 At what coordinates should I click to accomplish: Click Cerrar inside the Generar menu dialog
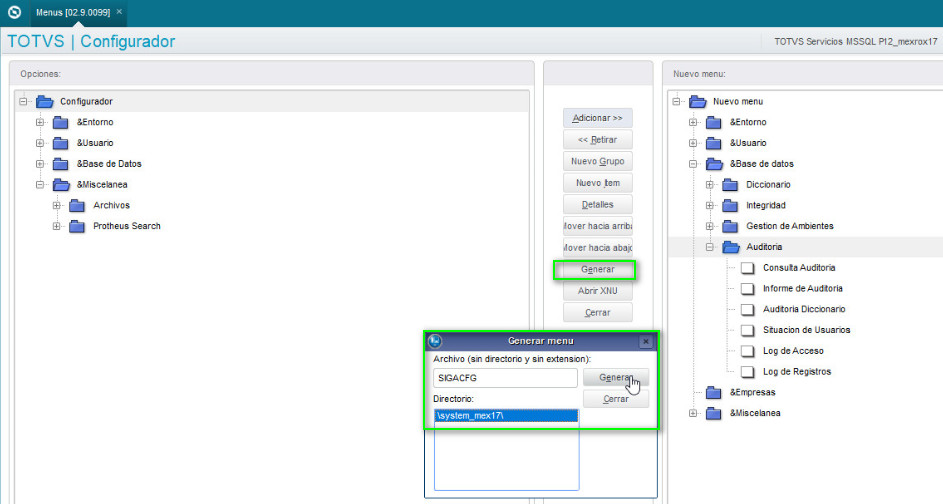(x=616, y=399)
